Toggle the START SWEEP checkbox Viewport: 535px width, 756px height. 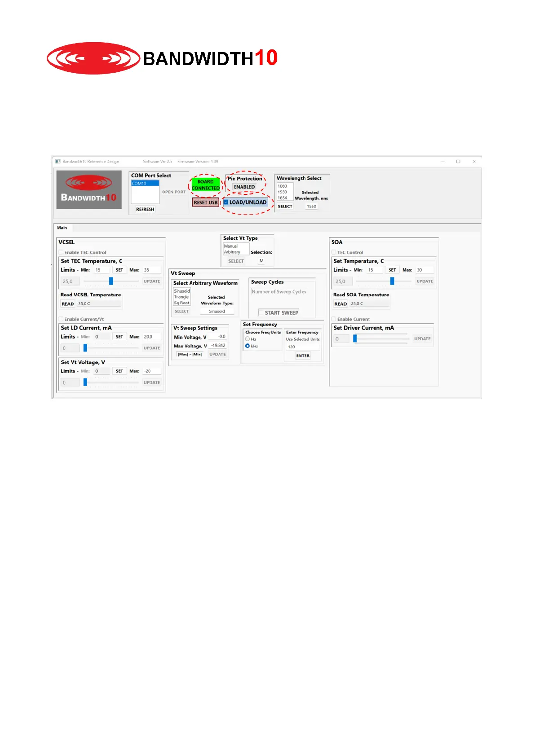click(261, 312)
